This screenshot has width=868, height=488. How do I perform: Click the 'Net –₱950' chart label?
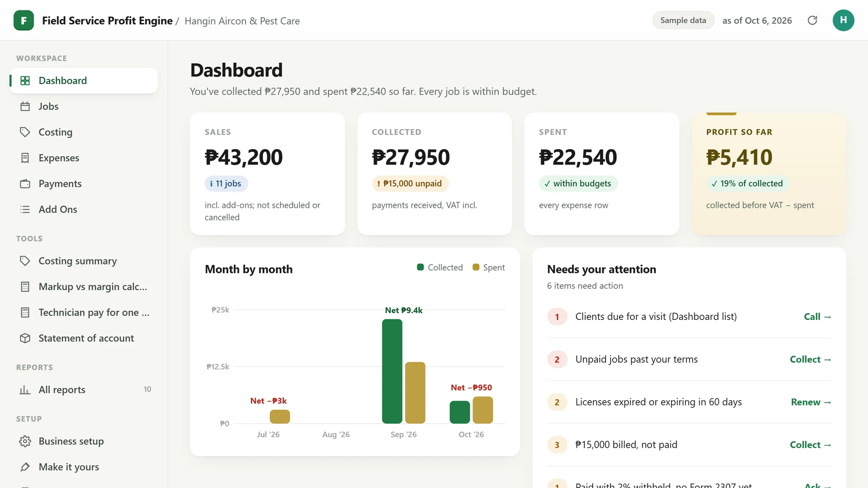point(471,388)
